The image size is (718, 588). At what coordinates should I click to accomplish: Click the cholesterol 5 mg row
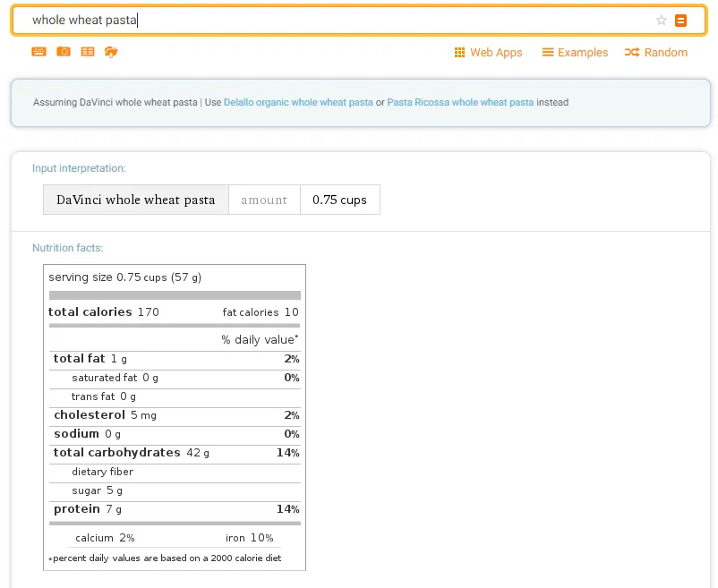pos(175,415)
